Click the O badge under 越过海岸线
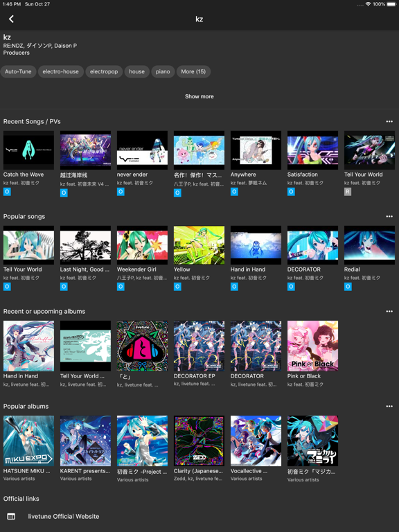 (x=64, y=193)
